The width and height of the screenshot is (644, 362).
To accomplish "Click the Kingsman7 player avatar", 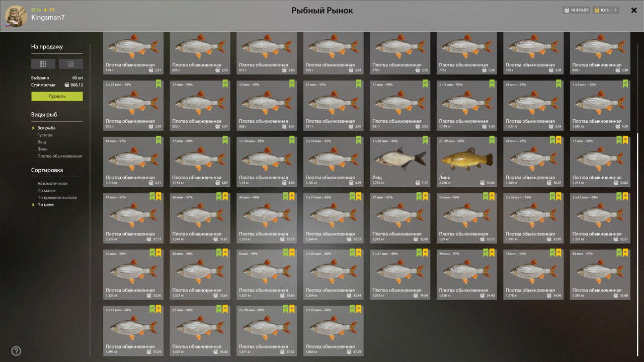I will tap(16, 16).
